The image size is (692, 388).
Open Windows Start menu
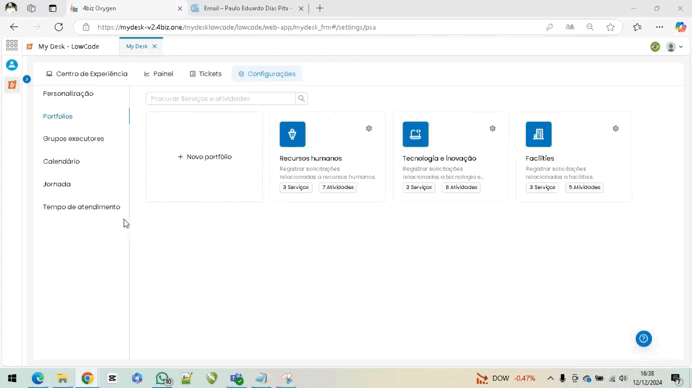12,378
